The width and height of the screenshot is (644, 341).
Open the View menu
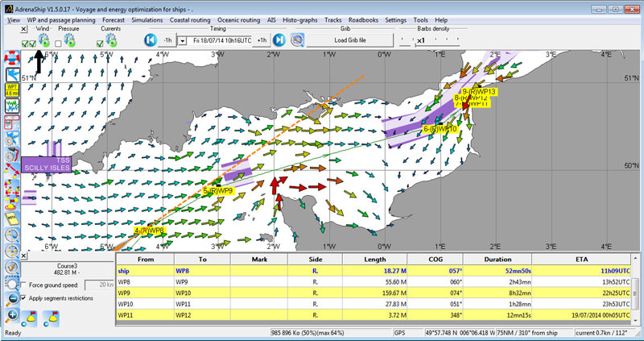(x=14, y=20)
